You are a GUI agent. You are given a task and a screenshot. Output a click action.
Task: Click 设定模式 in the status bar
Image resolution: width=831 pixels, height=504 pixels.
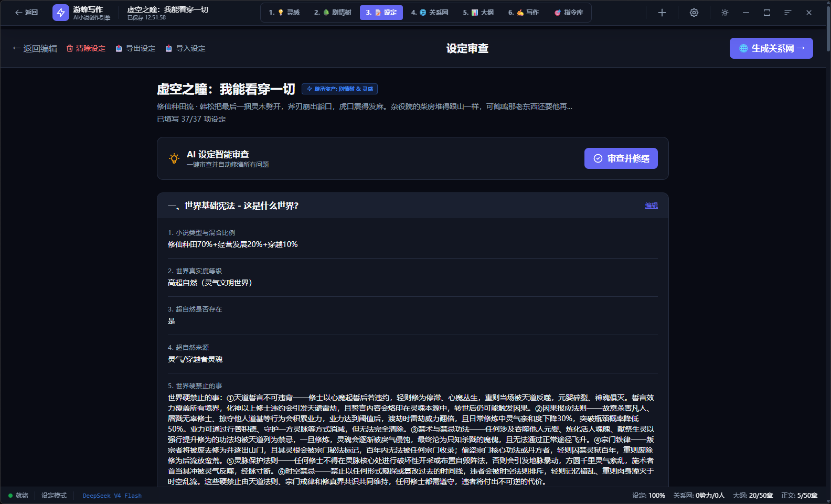pos(54,496)
